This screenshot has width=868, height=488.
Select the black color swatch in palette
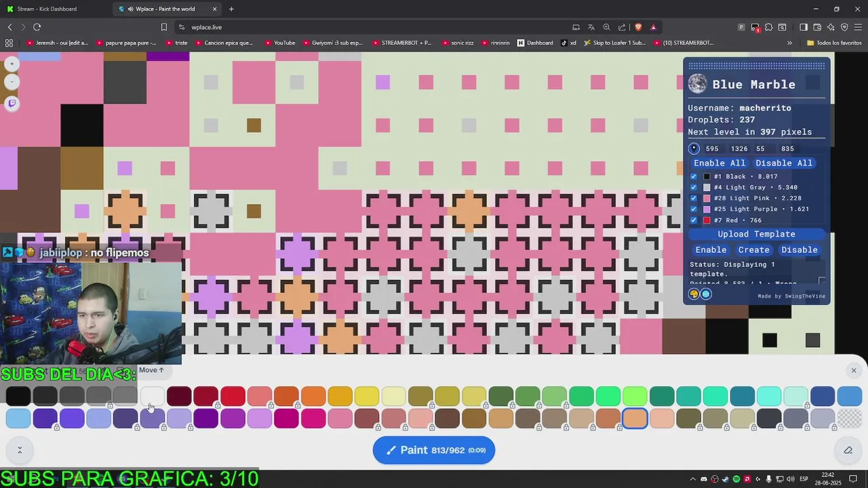tap(18, 396)
